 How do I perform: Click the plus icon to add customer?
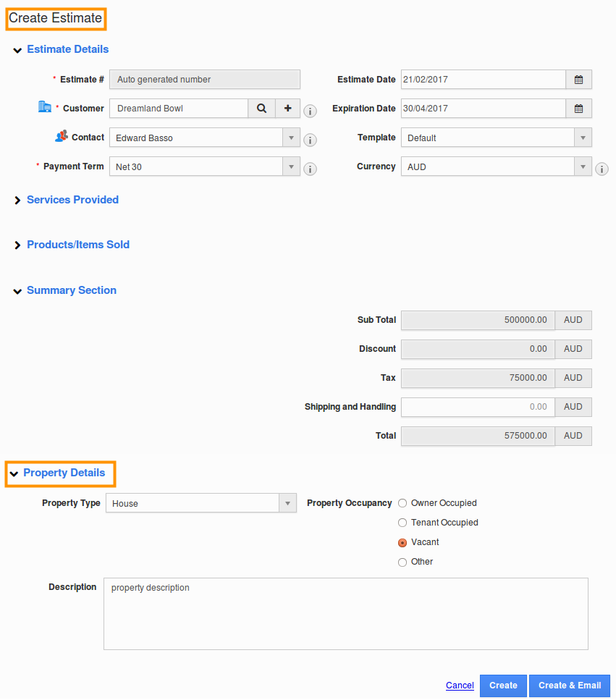coord(287,109)
